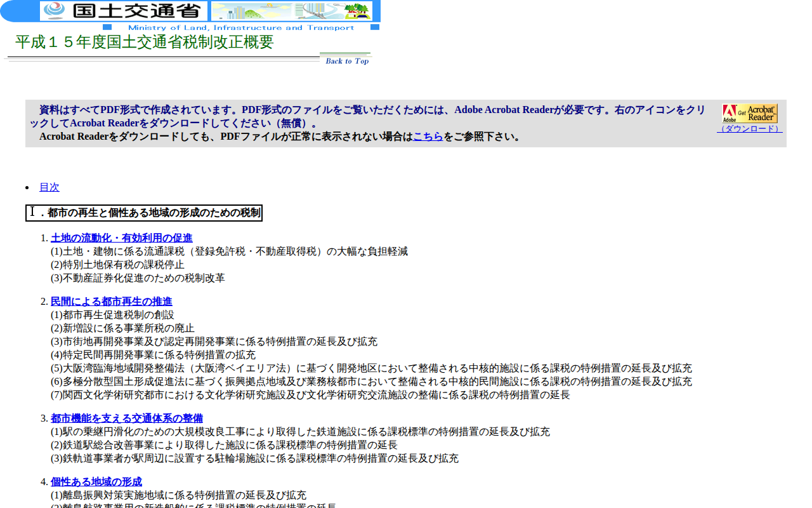Click the 平成１５年度国土交通省税制改正概要 page title
The image size is (812, 508).
click(144, 43)
